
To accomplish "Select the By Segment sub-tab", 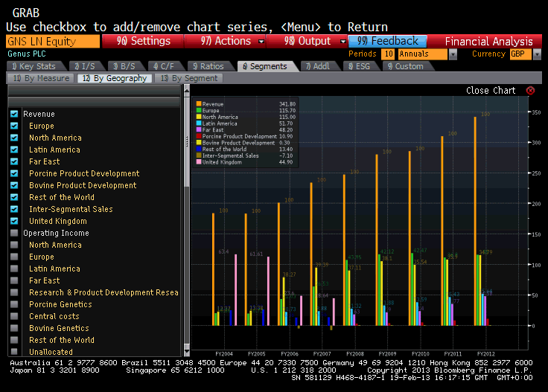I will pos(190,79).
